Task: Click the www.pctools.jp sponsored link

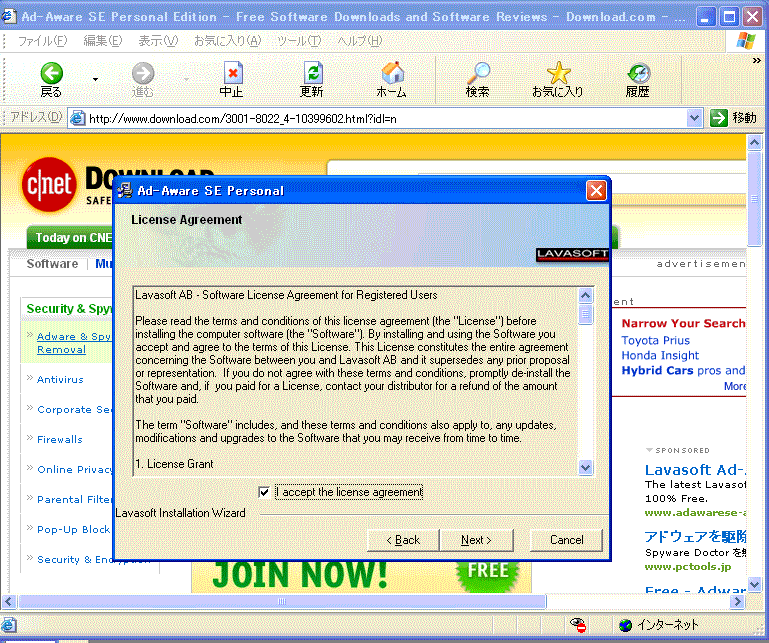Action: tap(688, 567)
